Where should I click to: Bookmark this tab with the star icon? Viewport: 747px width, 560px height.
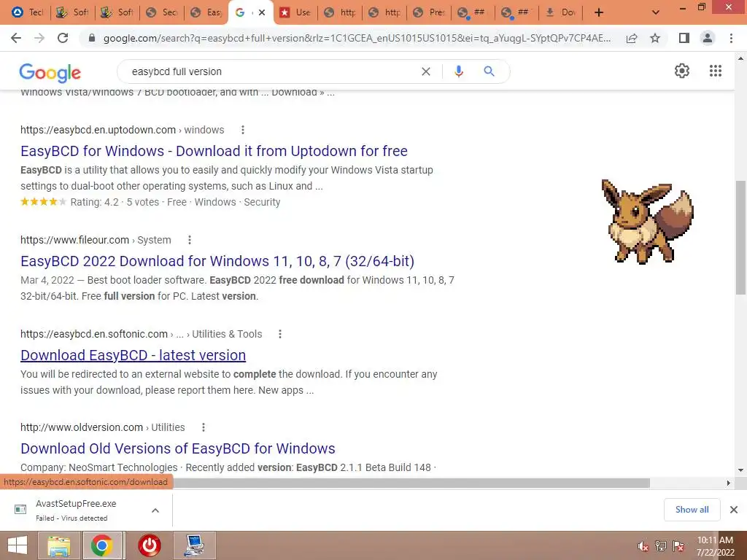(655, 38)
